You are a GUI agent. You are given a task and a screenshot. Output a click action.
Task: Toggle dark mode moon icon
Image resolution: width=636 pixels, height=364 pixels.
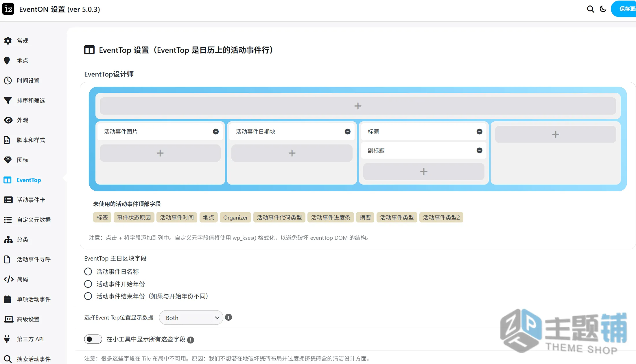[x=603, y=9]
